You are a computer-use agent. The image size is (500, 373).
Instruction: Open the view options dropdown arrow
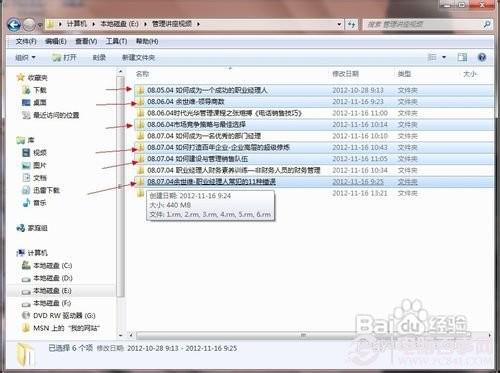pos(444,57)
